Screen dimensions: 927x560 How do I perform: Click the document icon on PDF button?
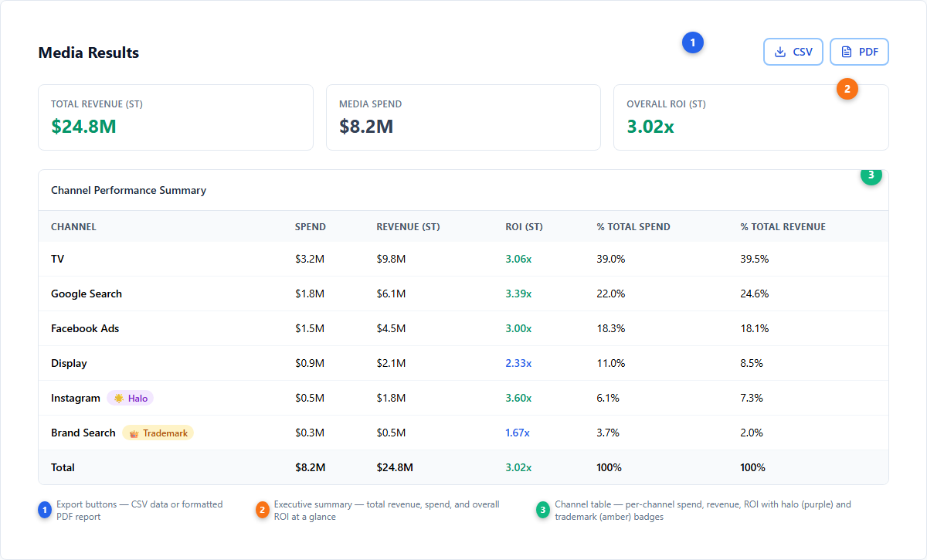pos(847,52)
